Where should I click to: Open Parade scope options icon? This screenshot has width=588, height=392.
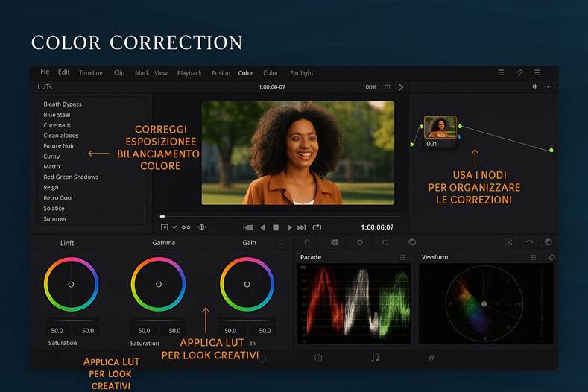pyautogui.click(x=402, y=257)
